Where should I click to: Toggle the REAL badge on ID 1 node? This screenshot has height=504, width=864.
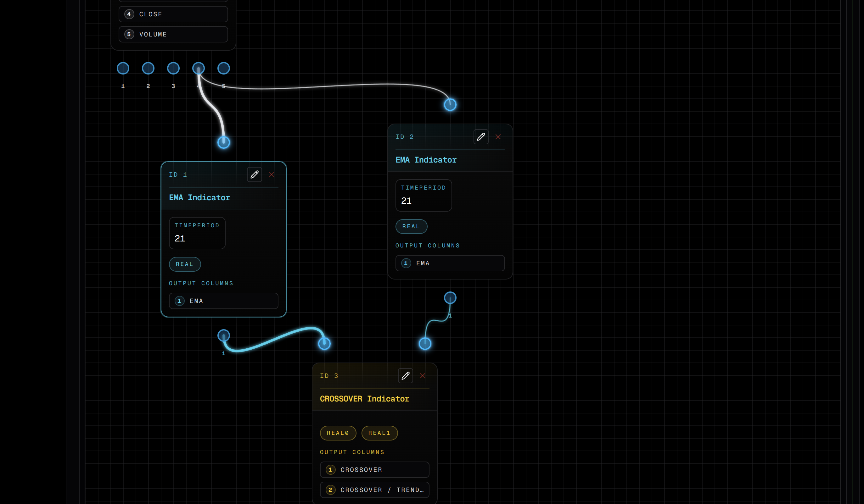coord(184,264)
